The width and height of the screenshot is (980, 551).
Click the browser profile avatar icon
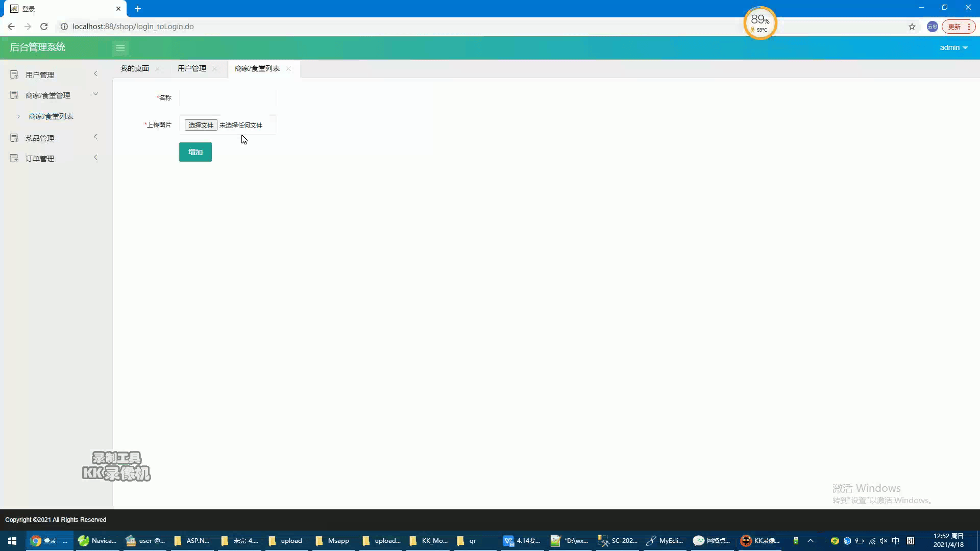coord(933,27)
